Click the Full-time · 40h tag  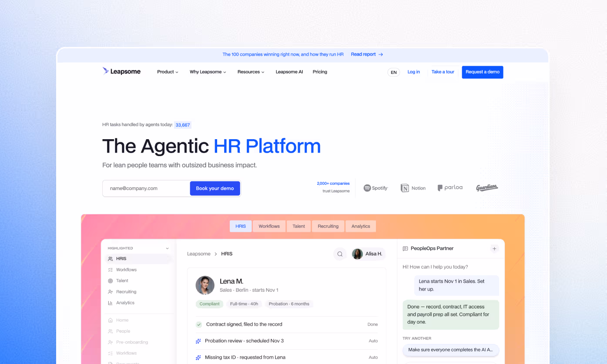244,304
